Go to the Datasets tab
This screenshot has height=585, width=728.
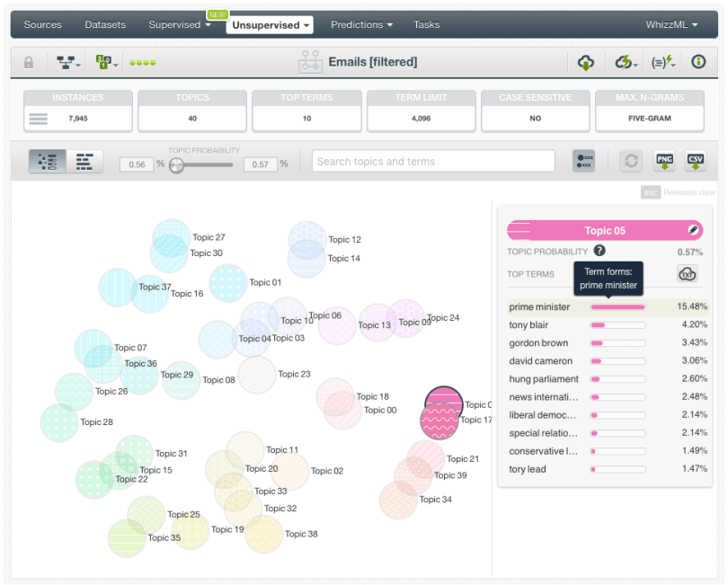pyautogui.click(x=105, y=25)
